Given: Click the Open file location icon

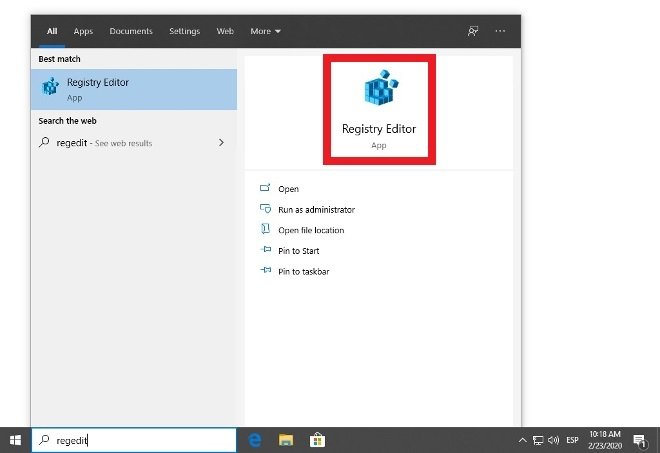Looking at the screenshot, I should (265, 229).
